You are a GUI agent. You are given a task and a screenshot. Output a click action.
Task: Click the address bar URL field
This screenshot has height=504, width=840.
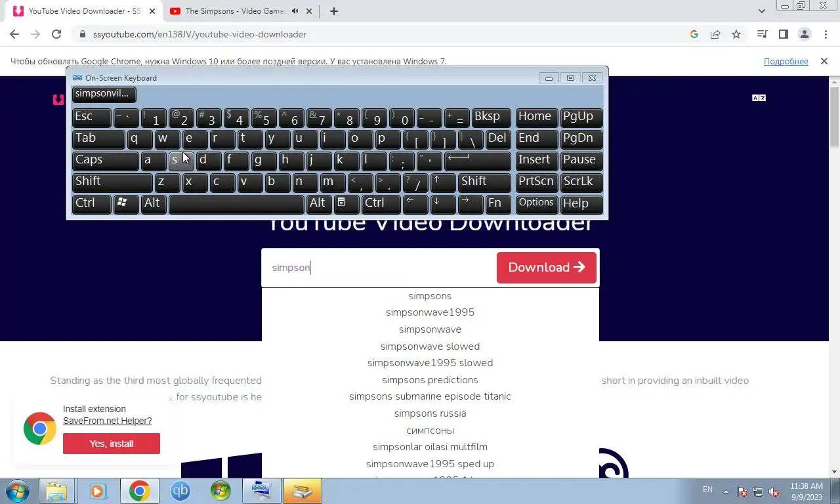click(381, 34)
